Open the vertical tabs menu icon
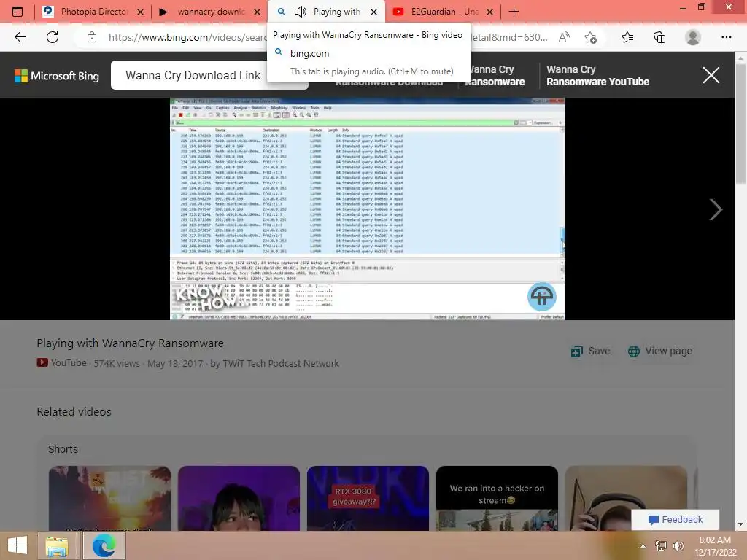 click(x=18, y=12)
